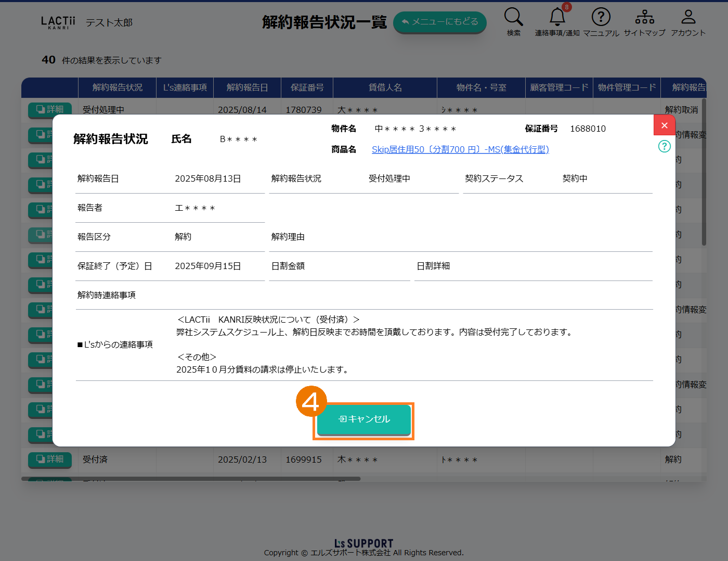Image resolution: width=728 pixels, height=561 pixels.
Task: Click 詳細 button for the 1780739 row
Action: pos(50,109)
